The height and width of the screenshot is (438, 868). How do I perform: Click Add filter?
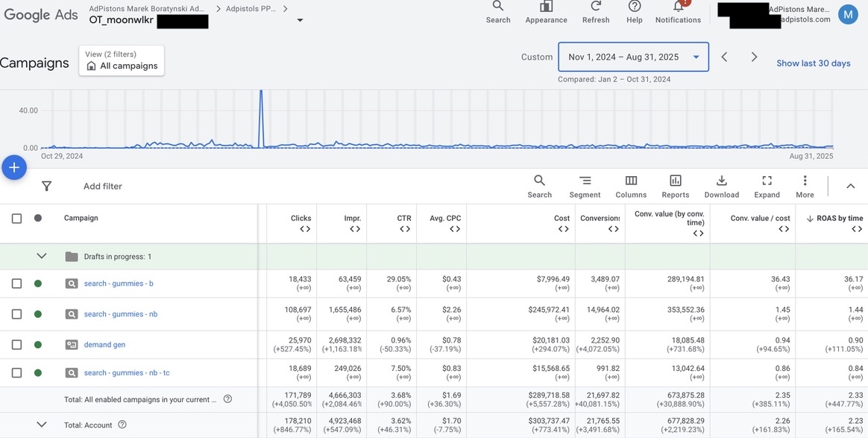tap(103, 186)
